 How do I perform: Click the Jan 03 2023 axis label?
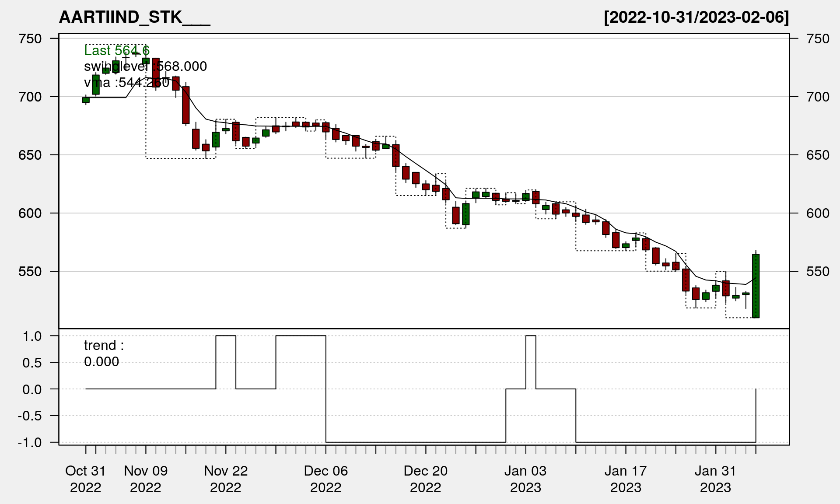[525, 479]
